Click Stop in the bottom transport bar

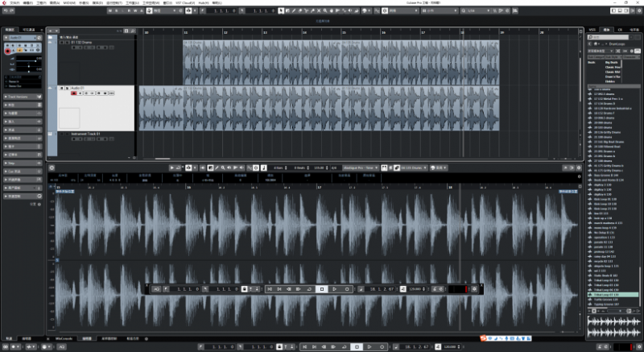click(x=357, y=346)
